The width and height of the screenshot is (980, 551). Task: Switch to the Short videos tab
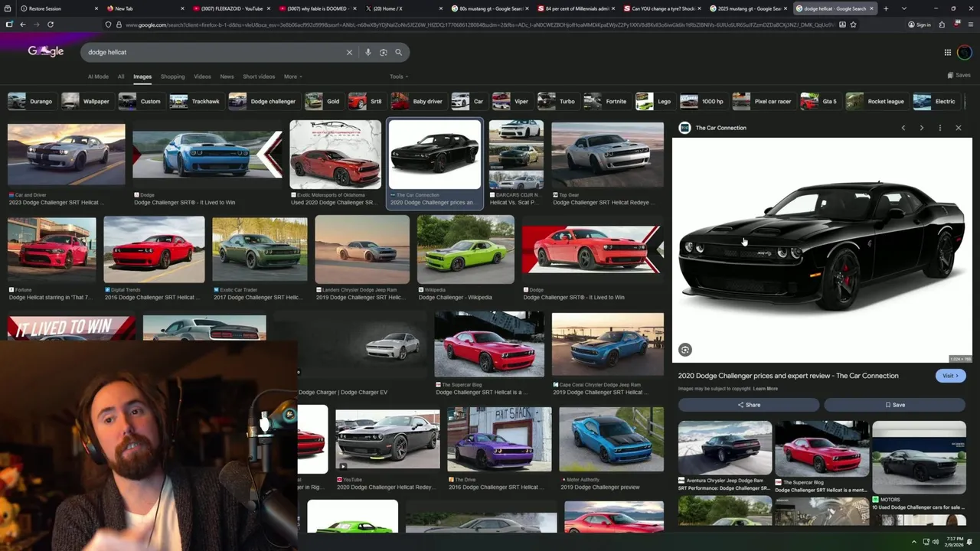(x=259, y=77)
